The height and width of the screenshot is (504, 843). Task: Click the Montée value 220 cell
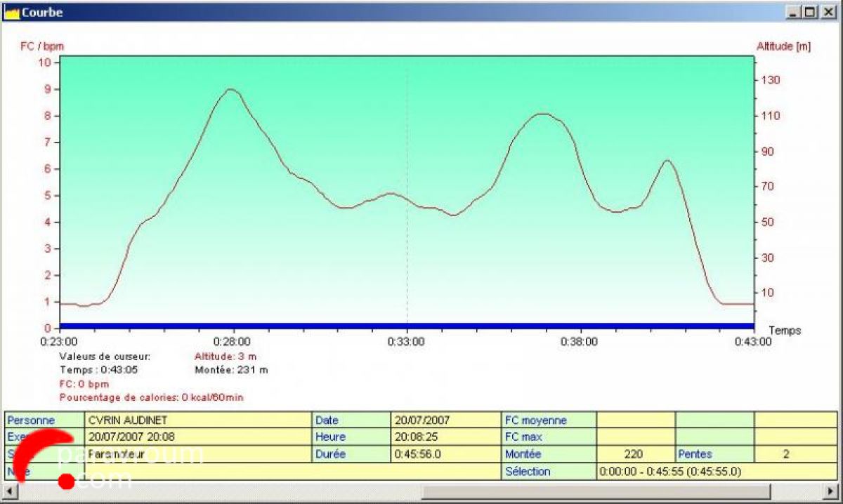coord(635,454)
